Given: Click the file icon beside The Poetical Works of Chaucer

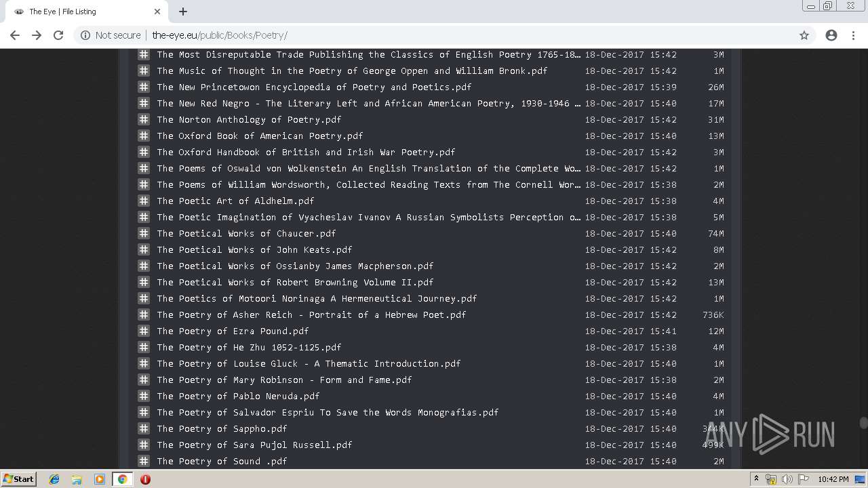Looking at the screenshot, I should click(x=144, y=233).
